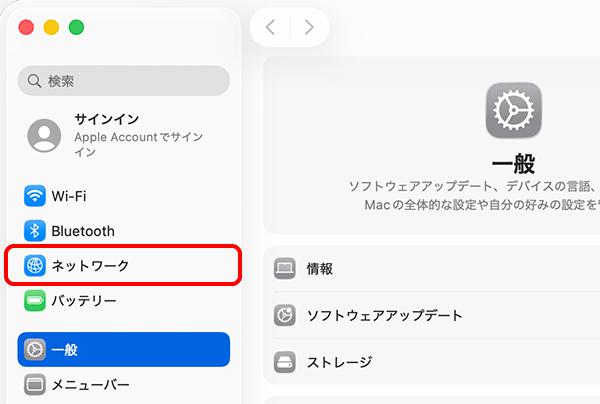Go forward with the right chevron button
This screenshot has height=404, width=600.
click(309, 27)
